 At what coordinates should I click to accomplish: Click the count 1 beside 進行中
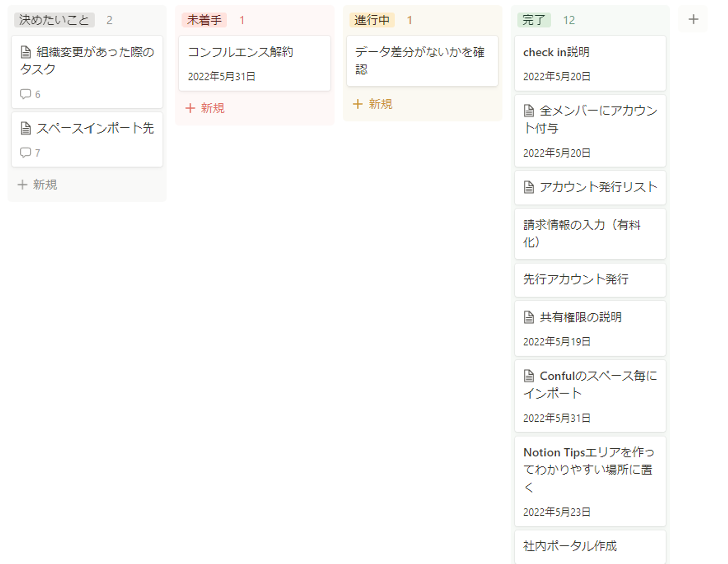pos(409,20)
